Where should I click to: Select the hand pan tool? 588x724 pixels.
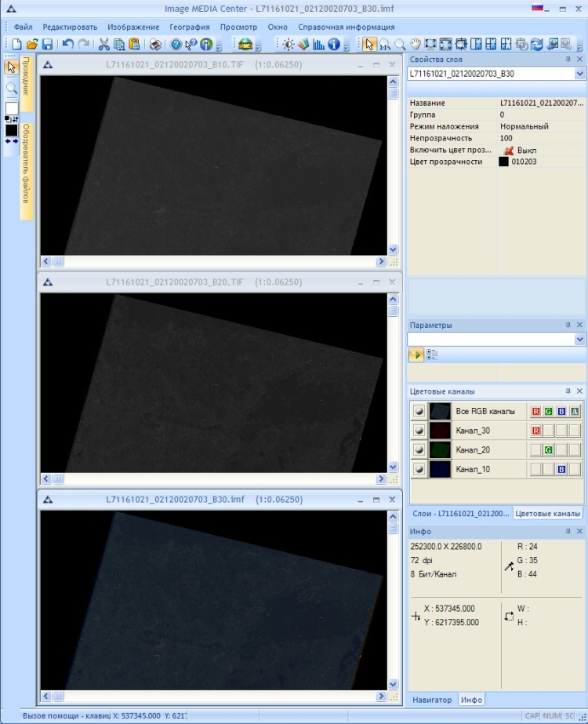(415, 45)
